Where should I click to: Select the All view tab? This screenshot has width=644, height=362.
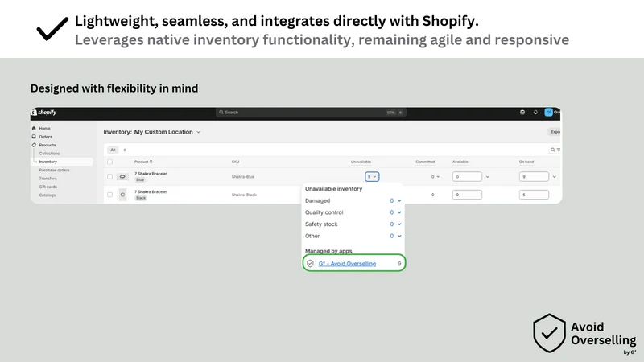click(x=113, y=150)
